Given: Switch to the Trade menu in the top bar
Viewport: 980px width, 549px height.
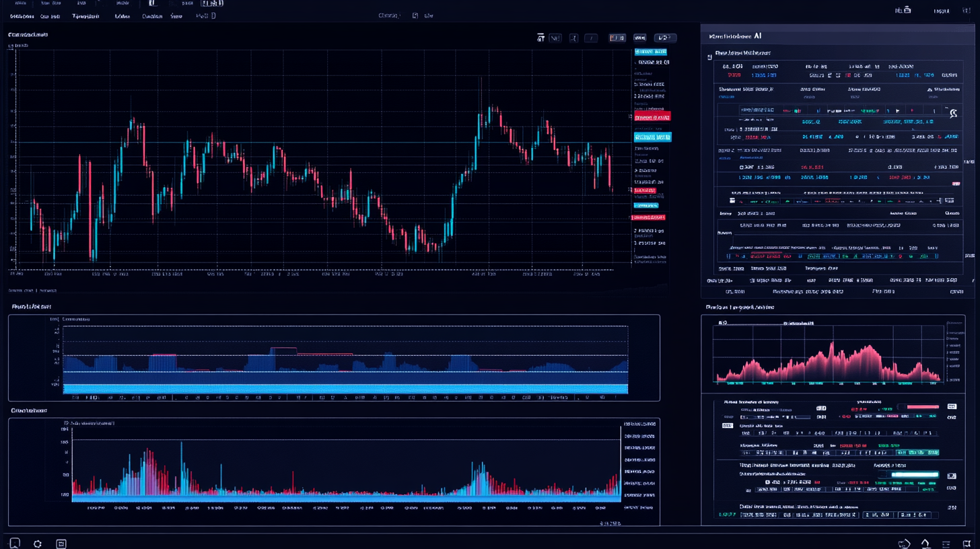Looking at the screenshot, I should (x=122, y=15).
